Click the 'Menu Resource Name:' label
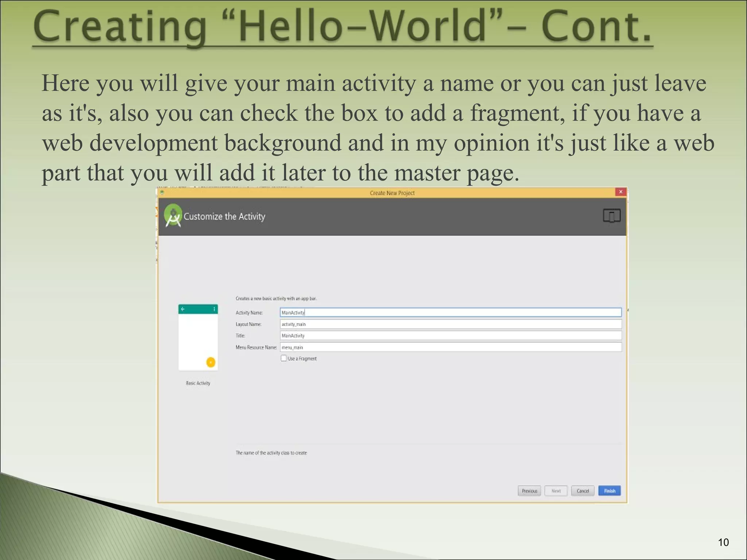Image resolution: width=747 pixels, height=560 pixels. [x=256, y=347]
